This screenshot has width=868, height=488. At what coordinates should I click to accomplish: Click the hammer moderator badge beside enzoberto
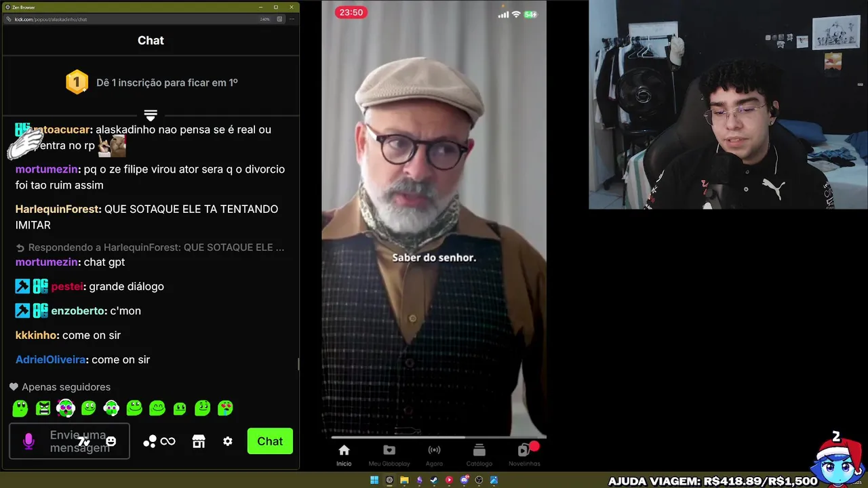pos(22,310)
